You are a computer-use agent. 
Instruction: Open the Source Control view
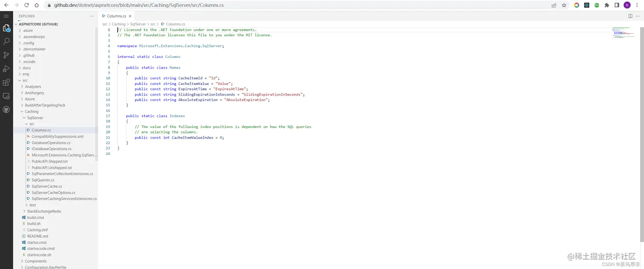6,55
